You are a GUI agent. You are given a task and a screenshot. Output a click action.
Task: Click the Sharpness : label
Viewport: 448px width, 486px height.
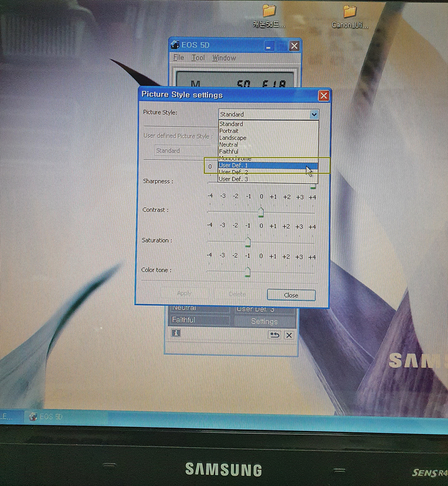click(x=158, y=181)
